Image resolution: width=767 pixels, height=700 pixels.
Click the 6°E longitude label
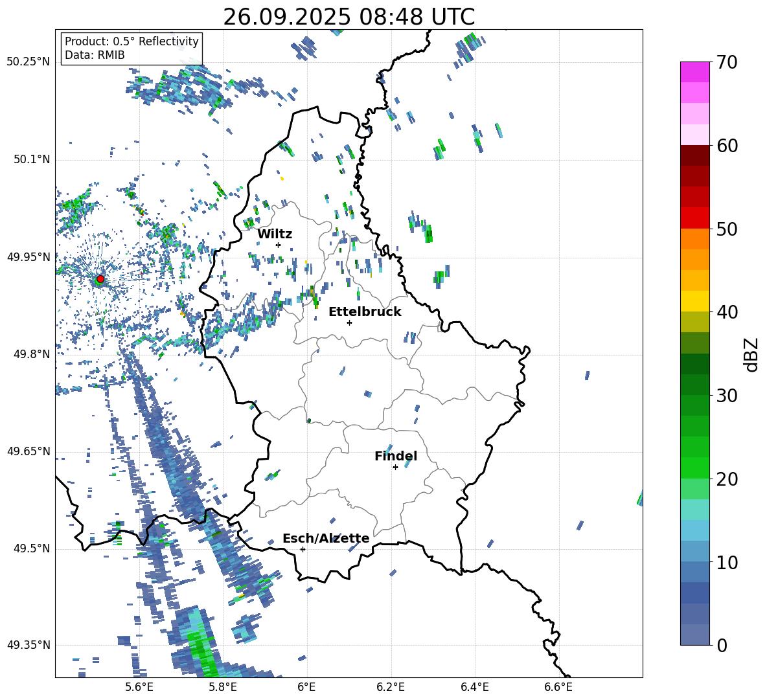pyautogui.click(x=306, y=687)
